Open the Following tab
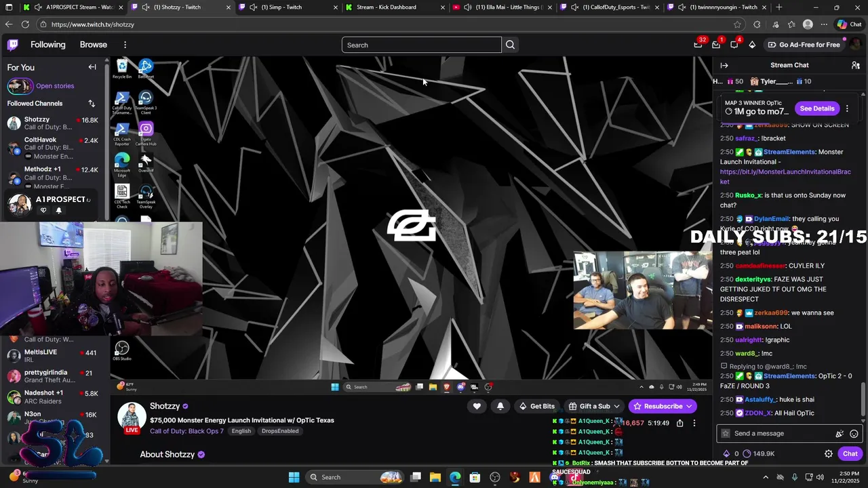The height and width of the screenshot is (488, 868). click(48, 45)
